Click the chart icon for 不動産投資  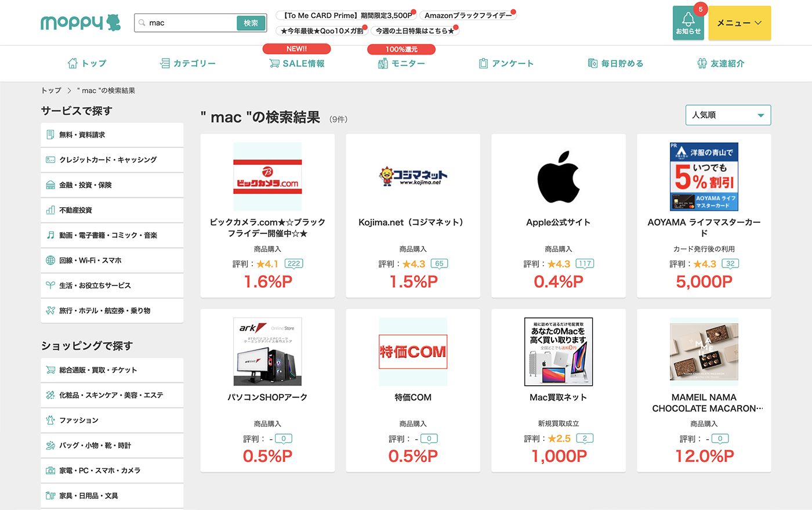50,210
